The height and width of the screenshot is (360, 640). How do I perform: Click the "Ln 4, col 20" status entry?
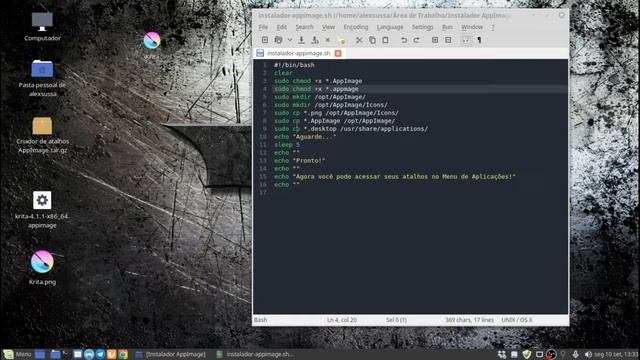pos(342,320)
